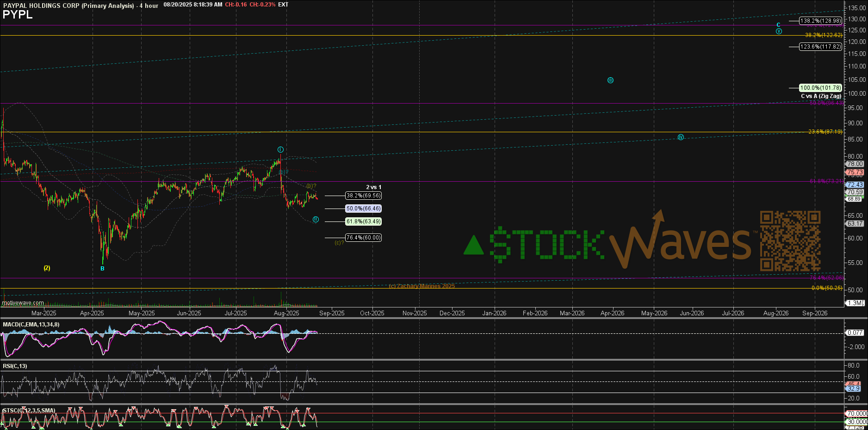Click the orange 0.0%(50.25) level label
Screen dimensions: 868x430
point(827,288)
